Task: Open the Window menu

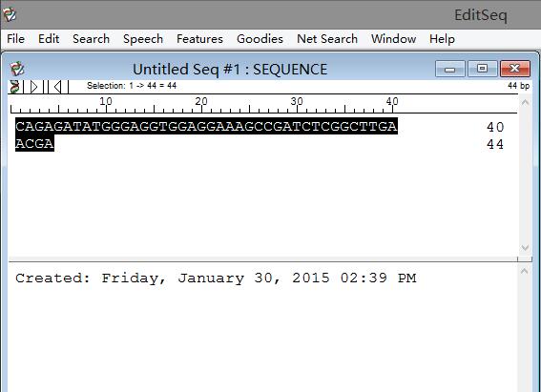Action: [x=394, y=39]
